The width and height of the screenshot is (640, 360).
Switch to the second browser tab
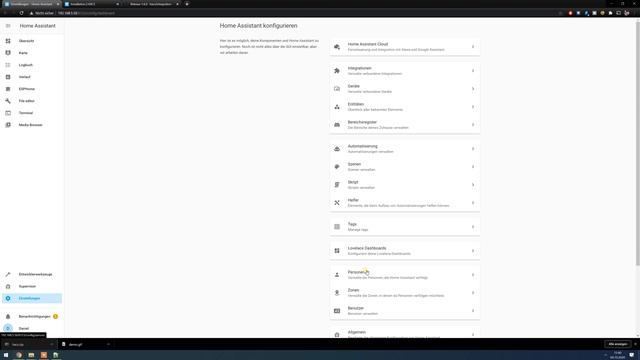point(92,4)
